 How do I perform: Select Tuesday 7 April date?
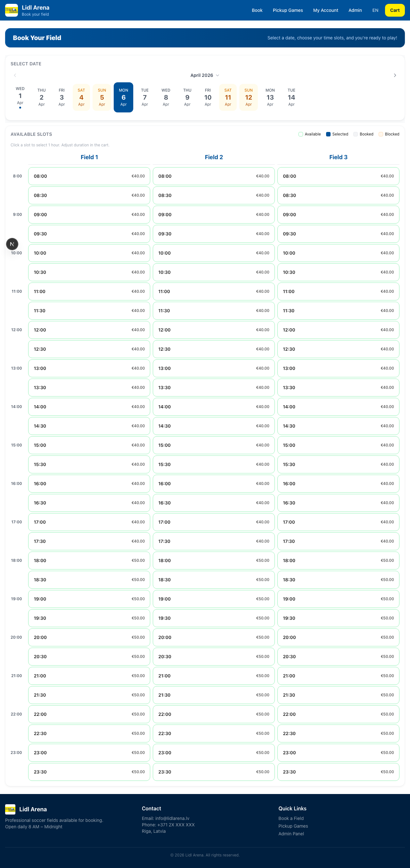coord(144,97)
